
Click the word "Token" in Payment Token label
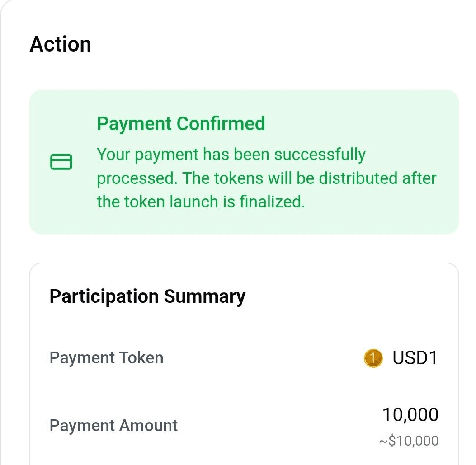(x=141, y=358)
